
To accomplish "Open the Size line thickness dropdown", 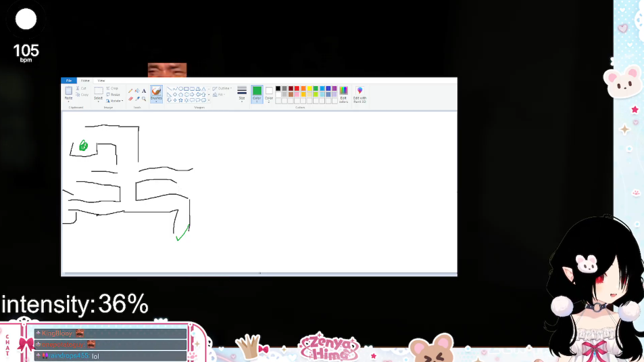I will coord(242,93).
